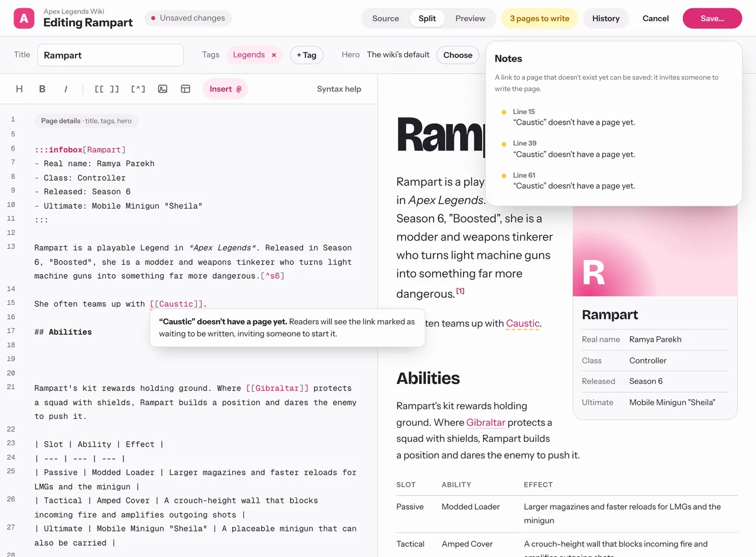756x557 pixels.
Task: Click footnote reference [1] in the preview
Action: tap(460, 291)
